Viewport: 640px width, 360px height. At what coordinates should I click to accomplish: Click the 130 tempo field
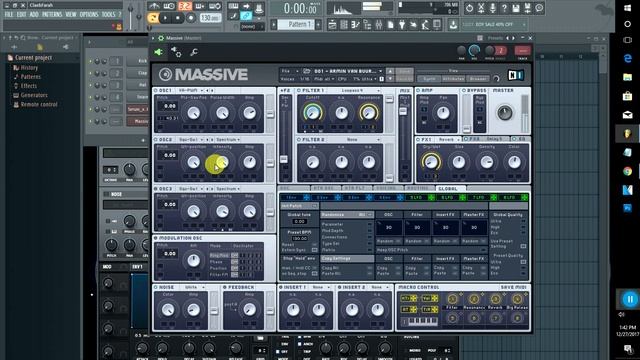coord(211,18)
